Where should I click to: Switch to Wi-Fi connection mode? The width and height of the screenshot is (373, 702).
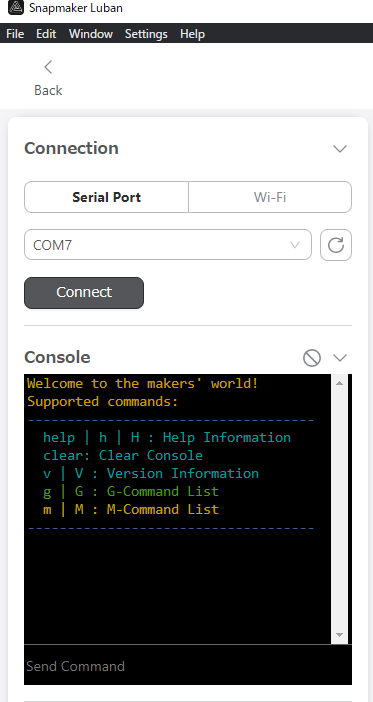tap(270, 197)
